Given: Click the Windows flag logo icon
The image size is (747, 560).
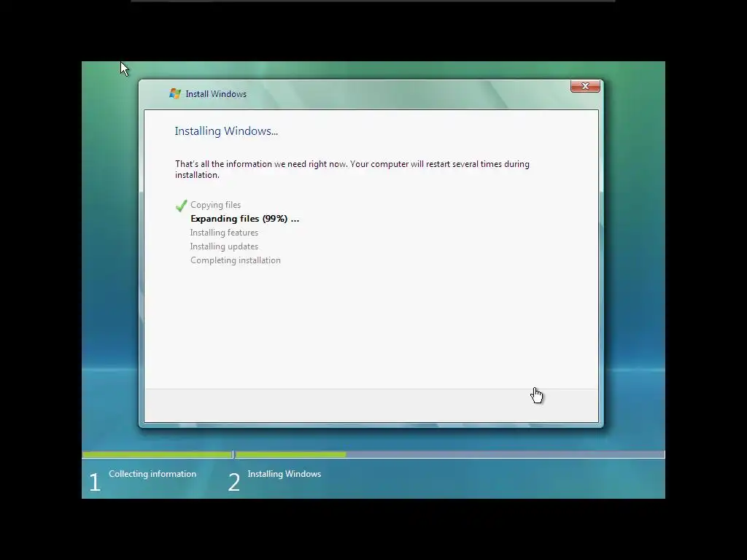Looking at the screenshot, I should [x=175, y=94].
